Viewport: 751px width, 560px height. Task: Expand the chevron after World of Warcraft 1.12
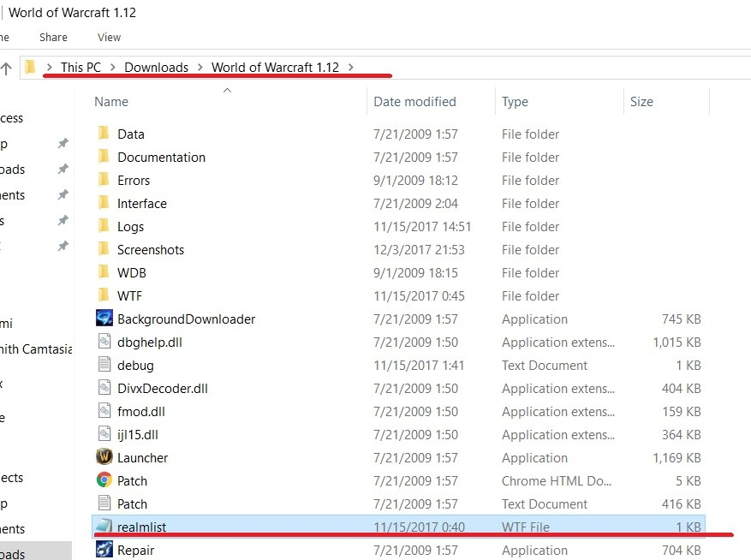click(351, 67)
